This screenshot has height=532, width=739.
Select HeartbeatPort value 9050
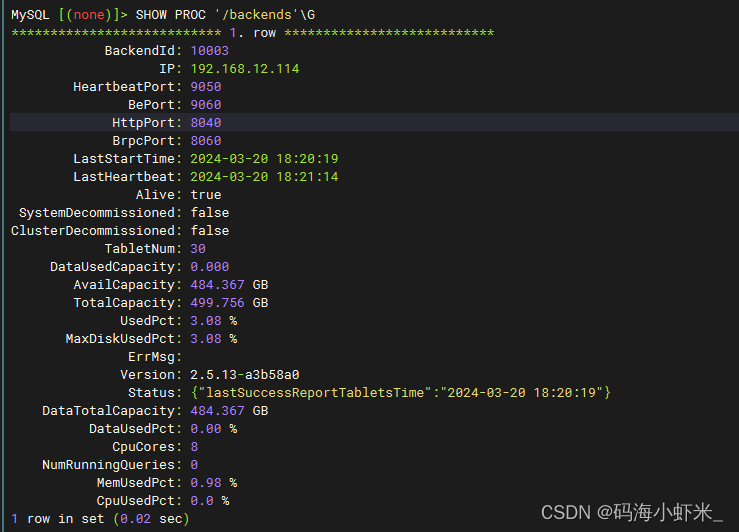coord(205,87)
